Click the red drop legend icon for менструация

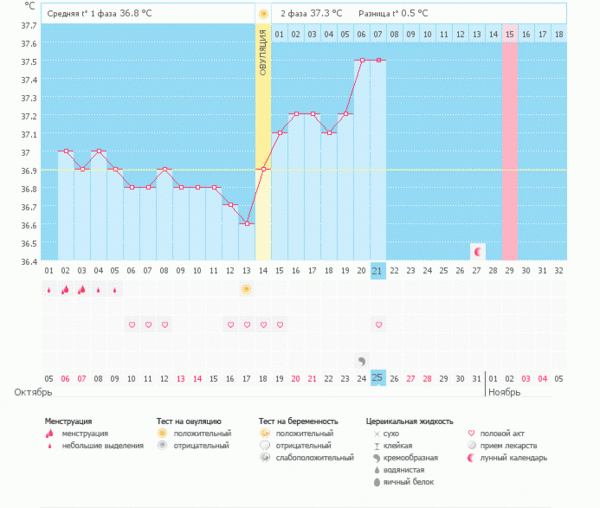coord(51,434)
